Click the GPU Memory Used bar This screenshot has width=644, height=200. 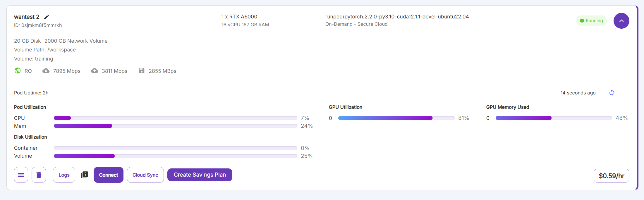[x=553, y=118]
